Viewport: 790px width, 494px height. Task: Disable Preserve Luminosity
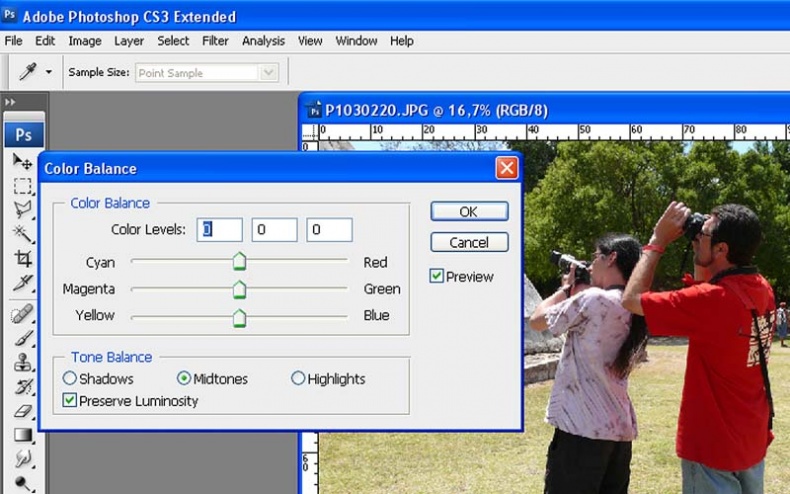coord(70,401)
